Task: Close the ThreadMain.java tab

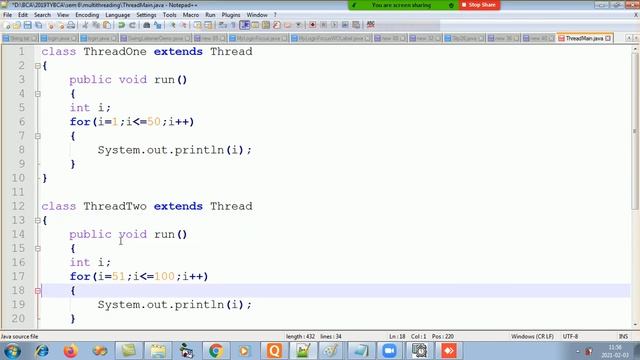Action: tap(608, 38)
